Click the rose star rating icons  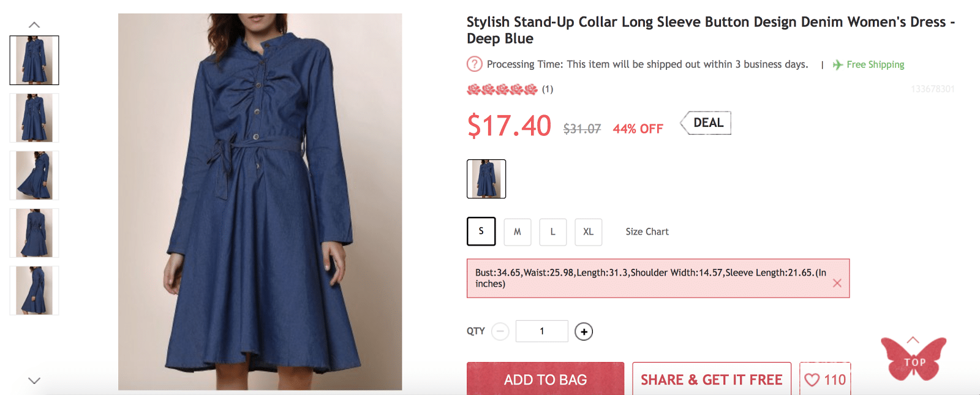(x=502, y=89)
